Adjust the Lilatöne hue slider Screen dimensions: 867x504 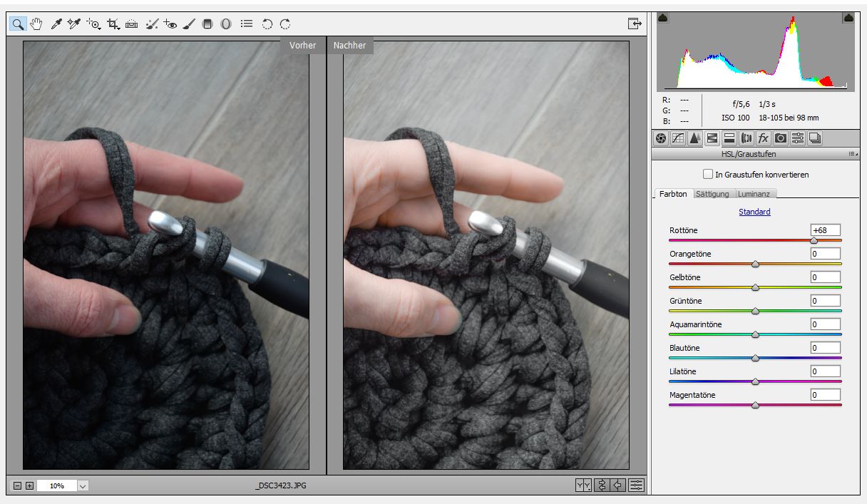pos(755,382)
